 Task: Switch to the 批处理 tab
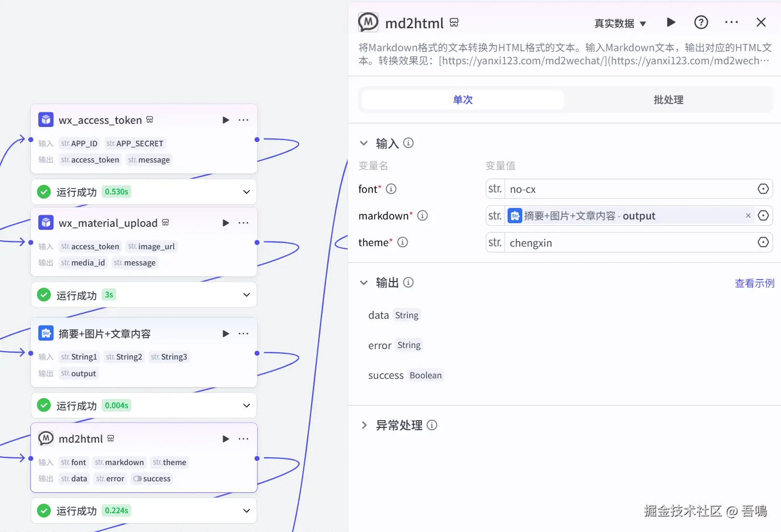coord(669,100)
